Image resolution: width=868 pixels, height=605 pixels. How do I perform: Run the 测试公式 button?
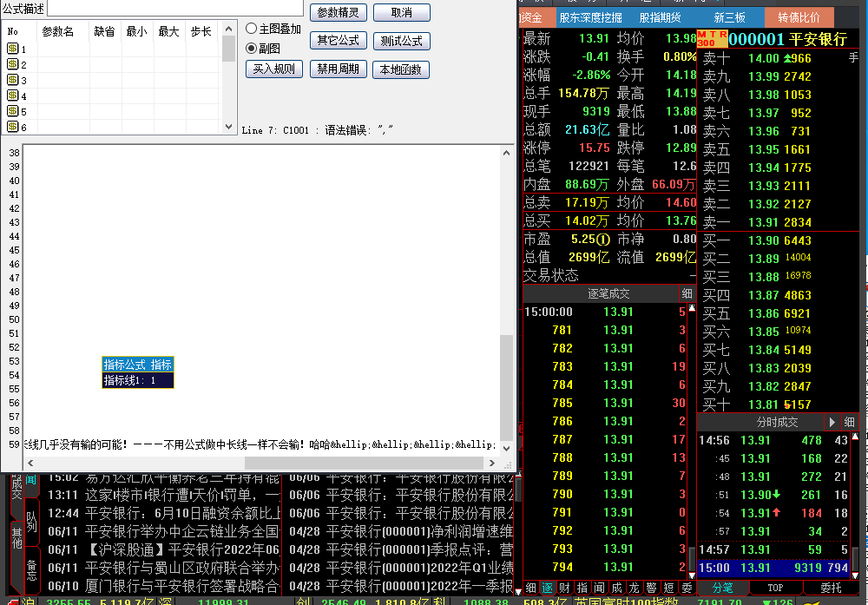coord(402,41)
